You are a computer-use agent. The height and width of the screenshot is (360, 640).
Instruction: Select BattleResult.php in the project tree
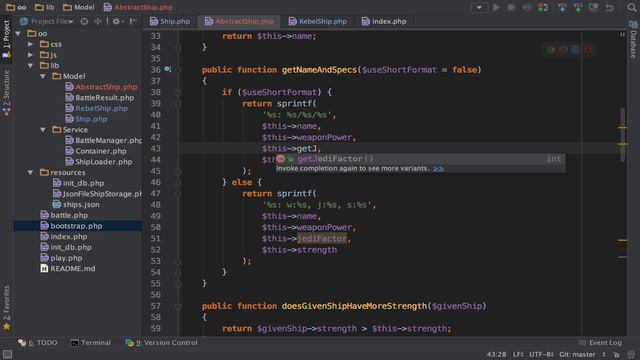pyautogui.click(x=100, y=98)
